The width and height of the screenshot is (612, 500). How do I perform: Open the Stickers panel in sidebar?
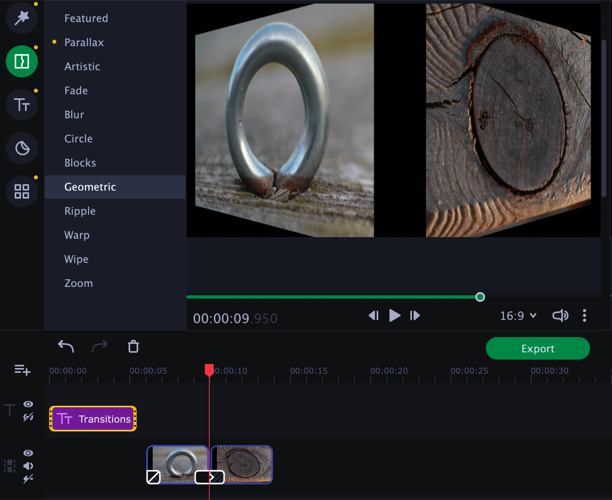click(x=22, y=148)
